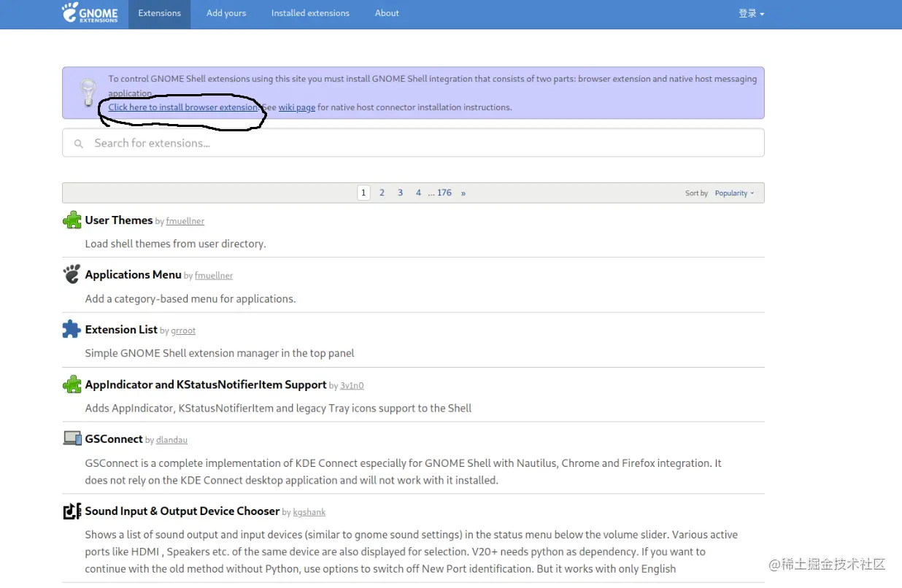Click the GNOME Extensions logo
Image resolution: width=902 pixels, height=588 pixels.
pyautogui.click(x=90, y=13)
